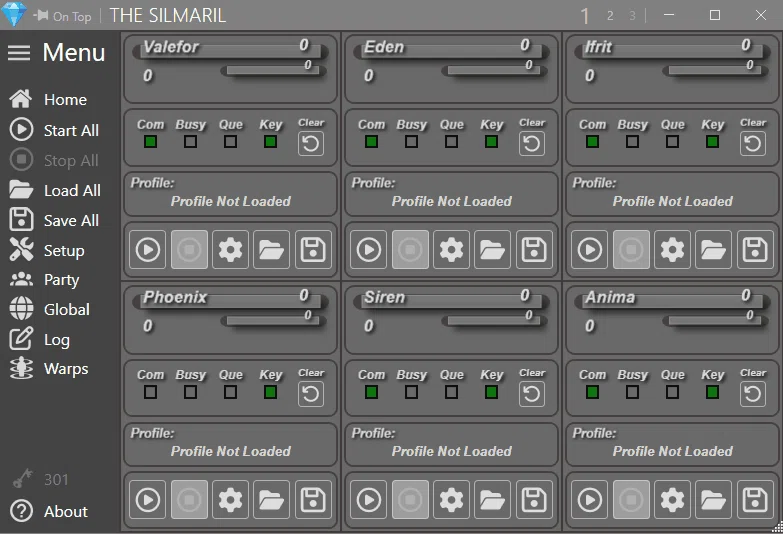The width and height of the screenshot is (783, 534).
Task: Open Log page from sidebar
Action: [39, 339]
